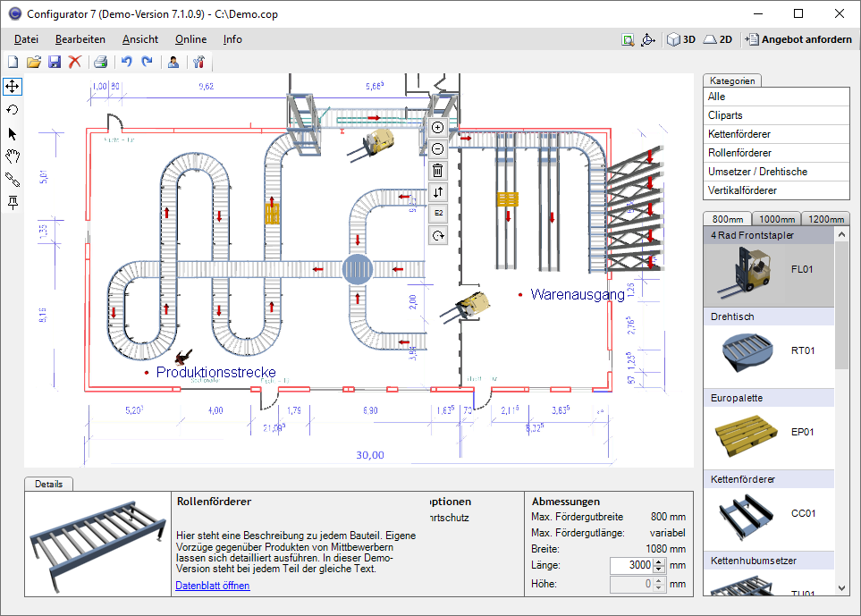Click the Produktionsstrecke label on the floor plan
This screenshot has height=616, width=861.
pyautogui.click(x=215, y=372)
